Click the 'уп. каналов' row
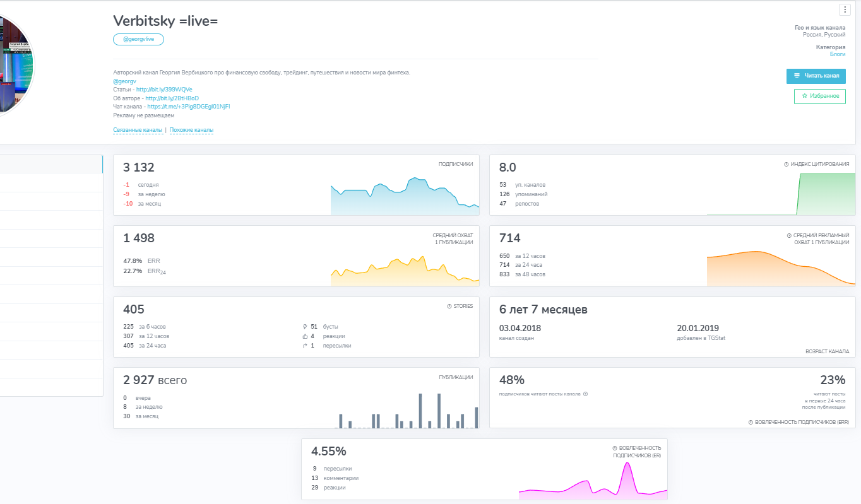This screenshot has height=504, width=861. [522, 185]
